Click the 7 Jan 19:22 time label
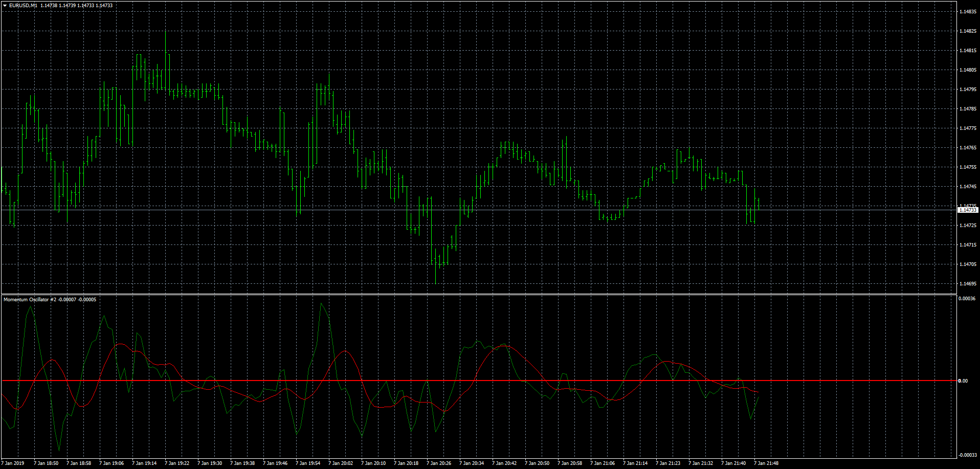980x469 pixels. (177, 463)
